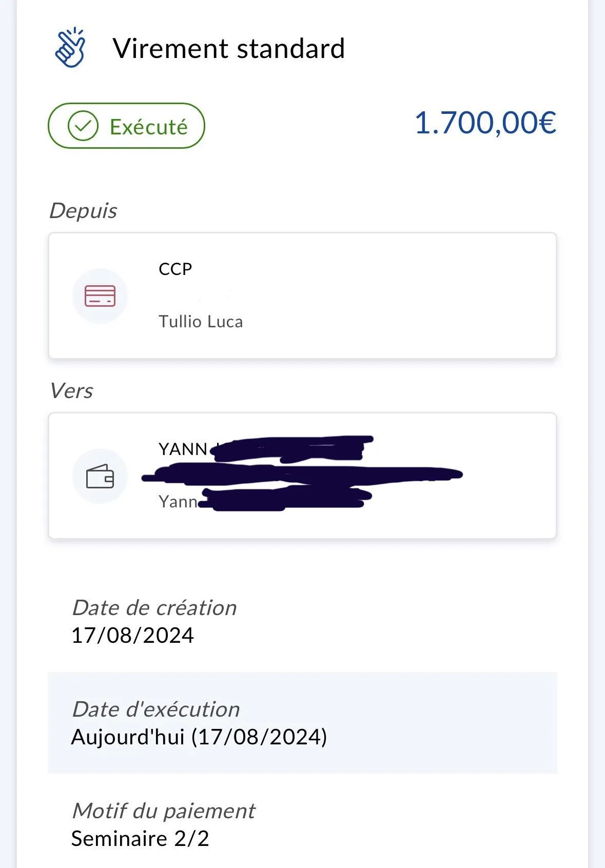Select the Seminaire 2/2 payment reason
The width and height of the screenshot is (605, 868).
(x=140, y=839)
